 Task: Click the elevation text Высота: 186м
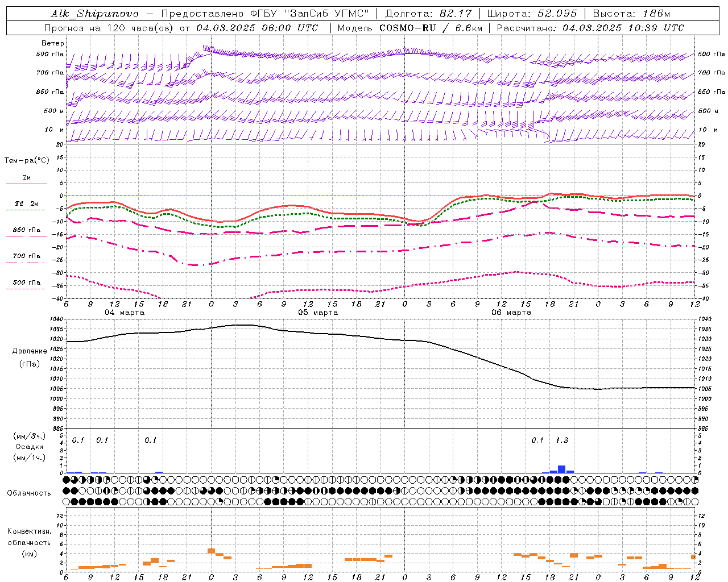coord(631,14)
